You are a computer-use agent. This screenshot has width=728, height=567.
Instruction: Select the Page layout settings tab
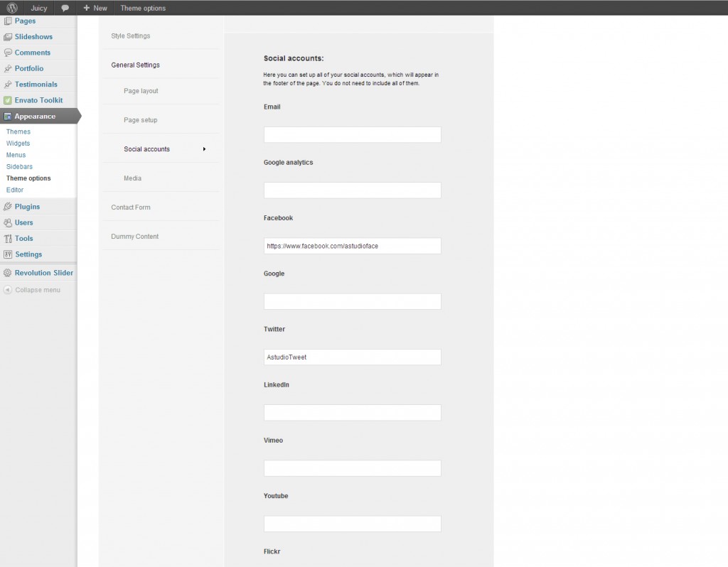(141, 91)
